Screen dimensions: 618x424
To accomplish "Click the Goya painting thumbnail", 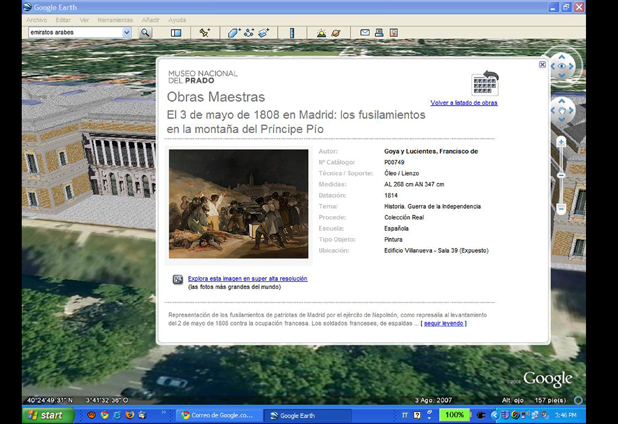I will click(x=238, y=204).
